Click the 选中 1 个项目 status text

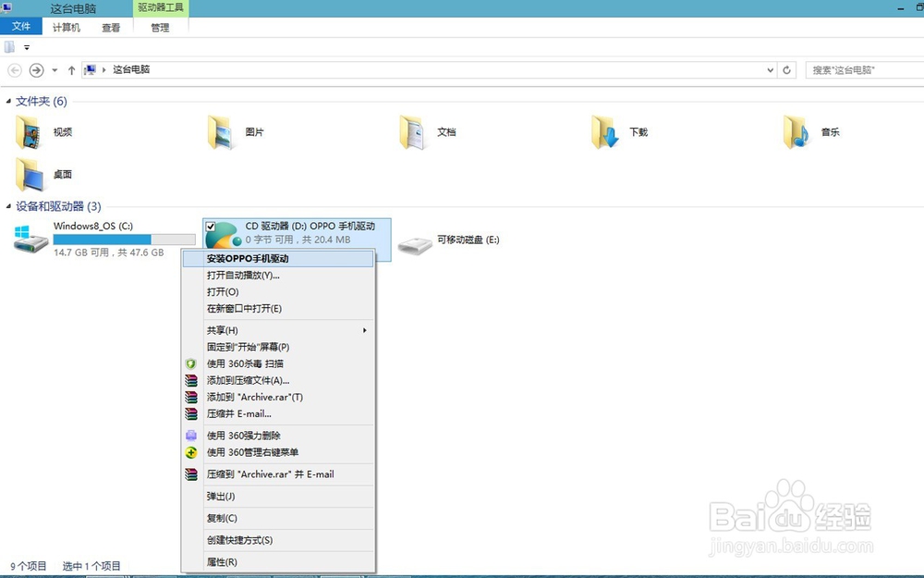pos(91,566)
